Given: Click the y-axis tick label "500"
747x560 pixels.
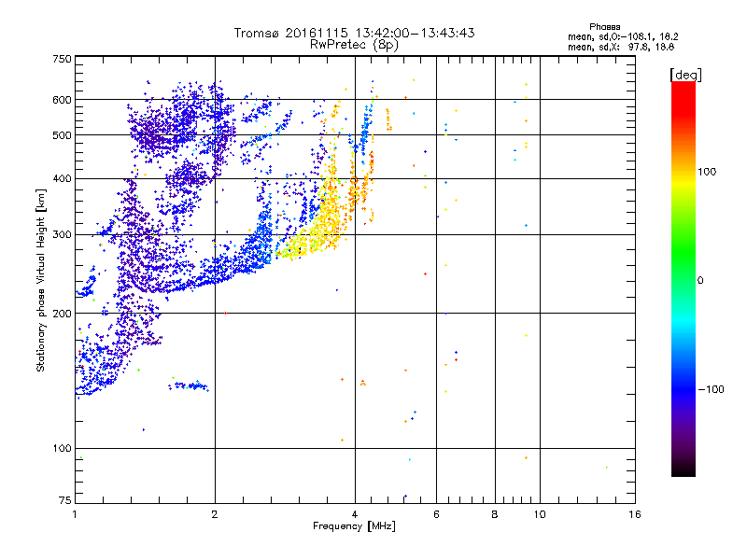Looking at the screenshot, I should 62,135.
